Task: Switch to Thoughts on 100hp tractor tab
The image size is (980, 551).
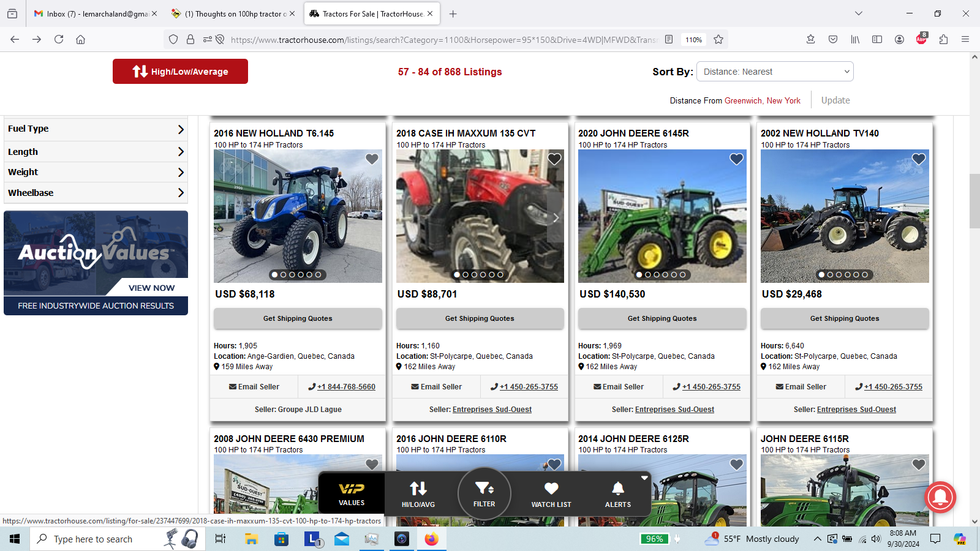Action: [233, 13]
